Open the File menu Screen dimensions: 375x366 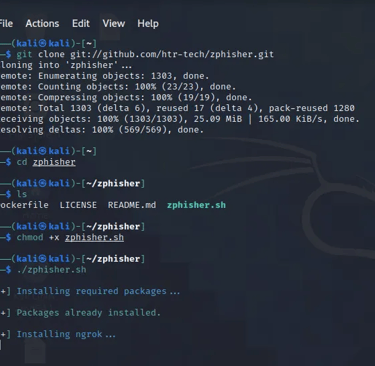click(6, 24)
